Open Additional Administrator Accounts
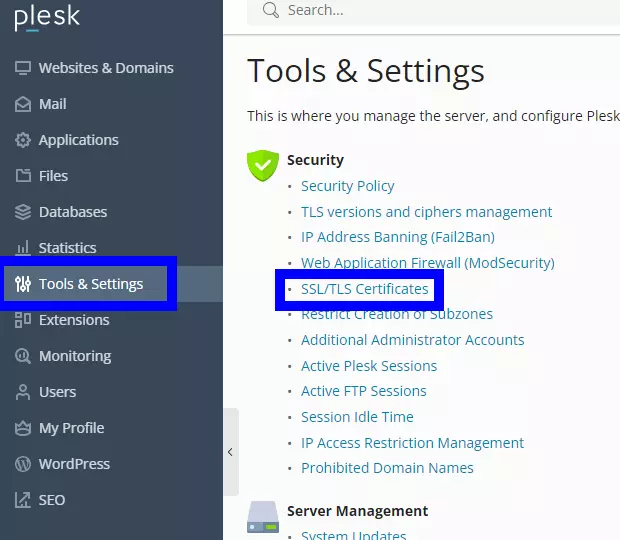620x540 pixels. 412,340
